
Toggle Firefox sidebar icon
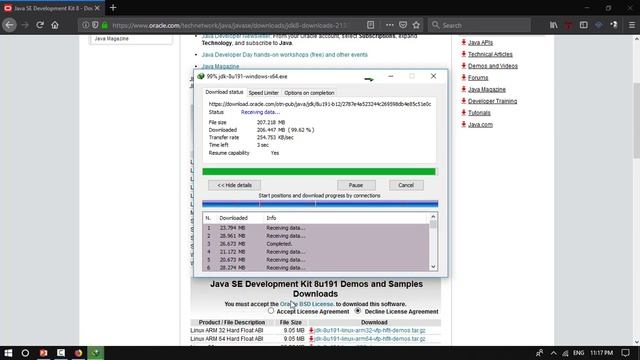point(584,25)
